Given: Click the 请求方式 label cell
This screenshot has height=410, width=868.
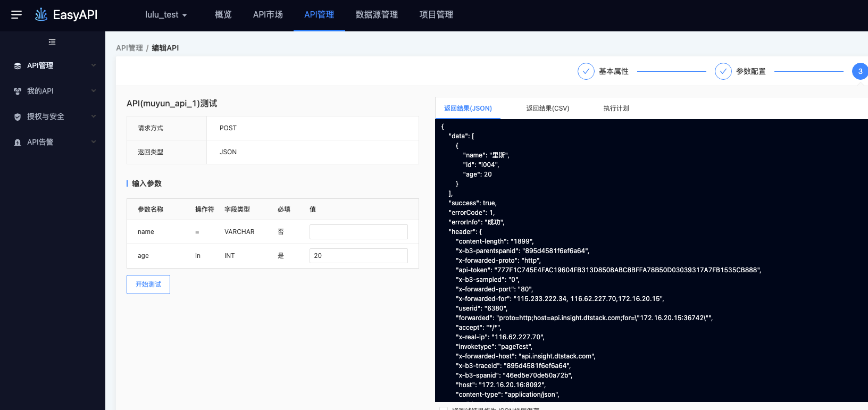Looking at the screenshot, I should click(167, 128).
